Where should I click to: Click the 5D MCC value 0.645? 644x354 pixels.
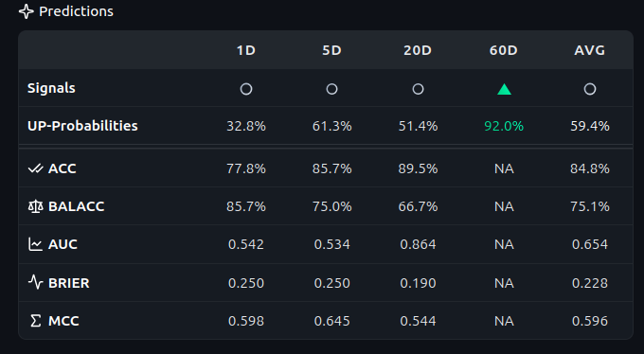331,321
